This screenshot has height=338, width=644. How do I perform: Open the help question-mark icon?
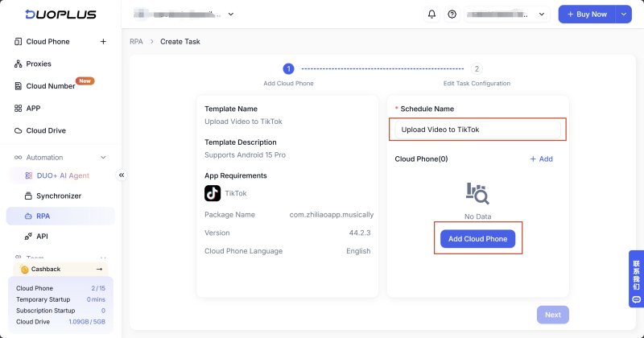(x=452, y=14)
